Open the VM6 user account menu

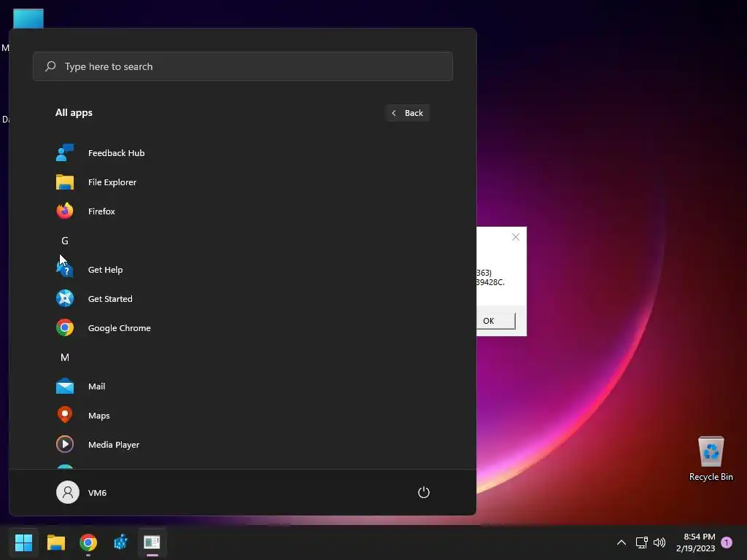82,492
